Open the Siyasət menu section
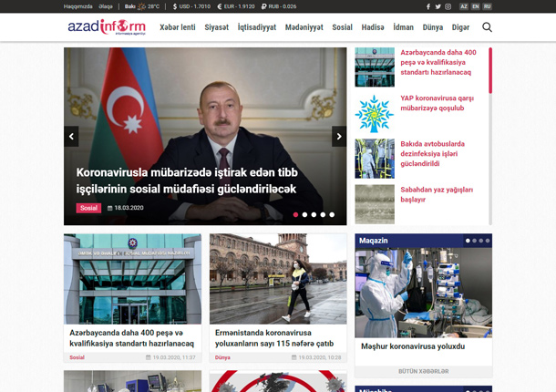The width and height of the screenshot is (556, 392). [216, 27]
